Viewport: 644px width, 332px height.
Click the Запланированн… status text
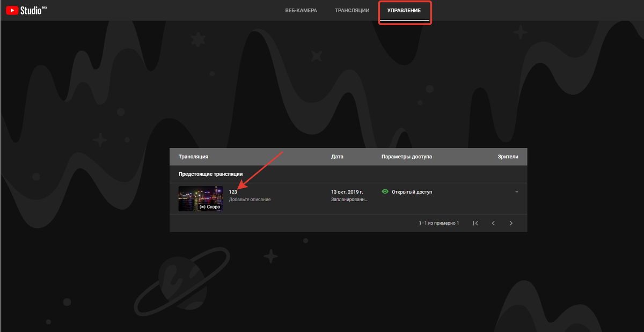tap(349, 200)
